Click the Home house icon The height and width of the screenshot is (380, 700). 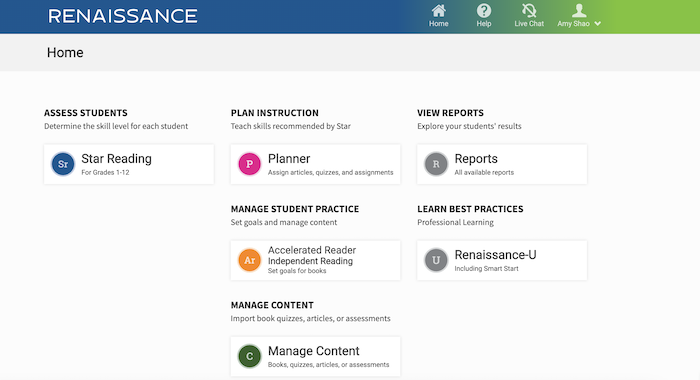pyautogui.click(x=438, y=11)
